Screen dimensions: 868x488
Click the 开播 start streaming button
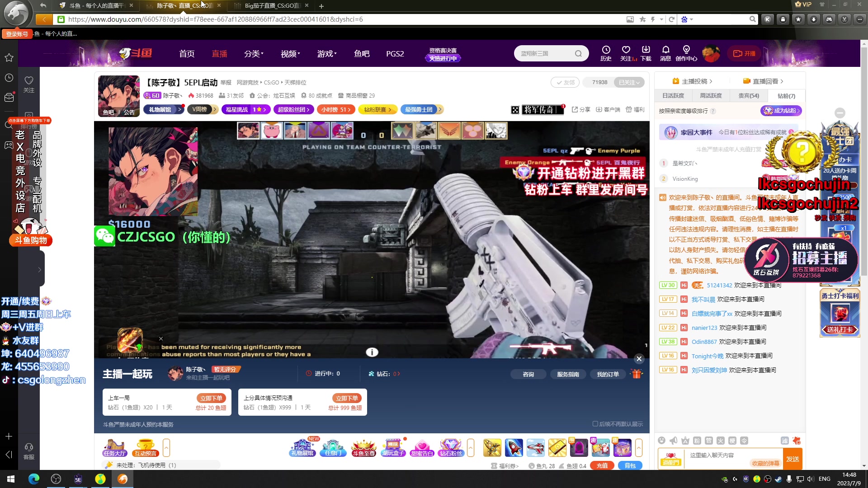[x=744, y=53]
